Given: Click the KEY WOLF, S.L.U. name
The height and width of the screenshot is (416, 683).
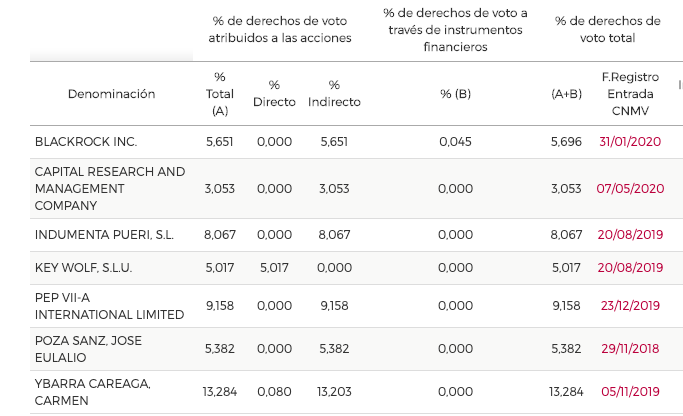Looking at the screenshot, I should click(x=83, y=268).
